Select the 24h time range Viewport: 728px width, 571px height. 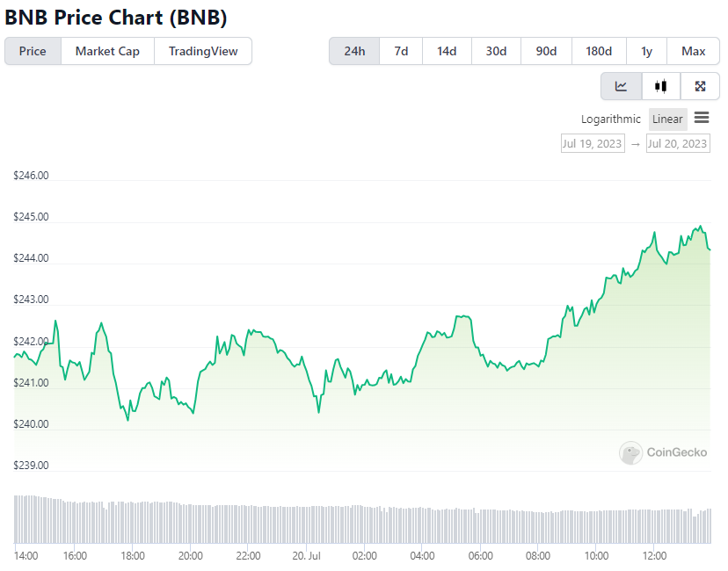354,51
